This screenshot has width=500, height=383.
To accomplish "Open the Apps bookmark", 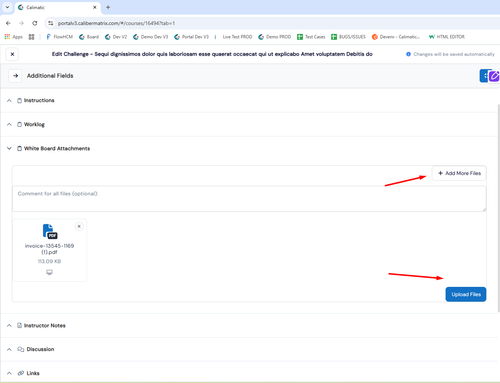I will pos(14,37).
